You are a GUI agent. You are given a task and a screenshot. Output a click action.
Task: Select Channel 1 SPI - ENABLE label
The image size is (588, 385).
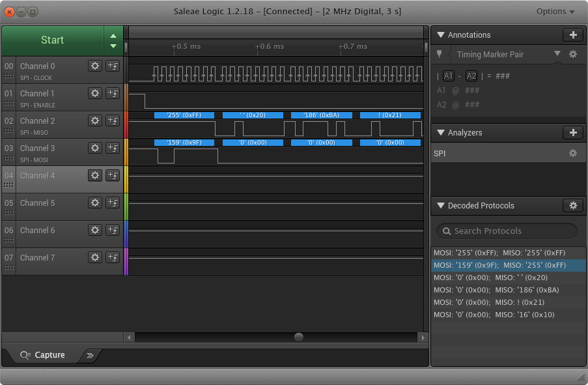click(x=38, y=106)
